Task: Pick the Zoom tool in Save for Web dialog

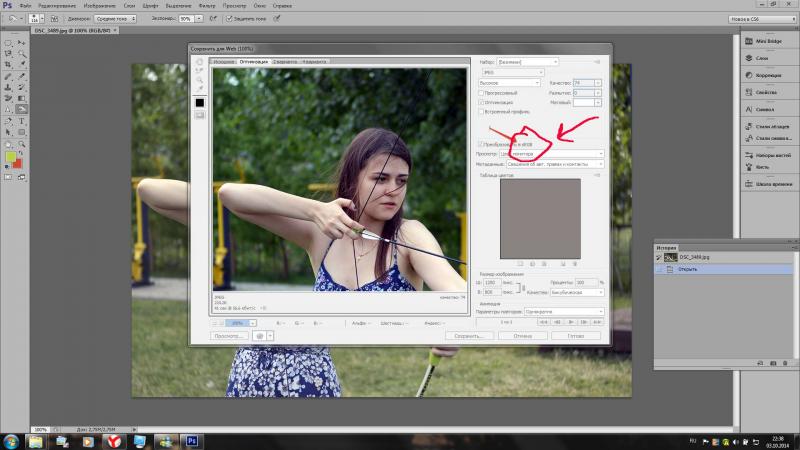Action: pos(199,80)
